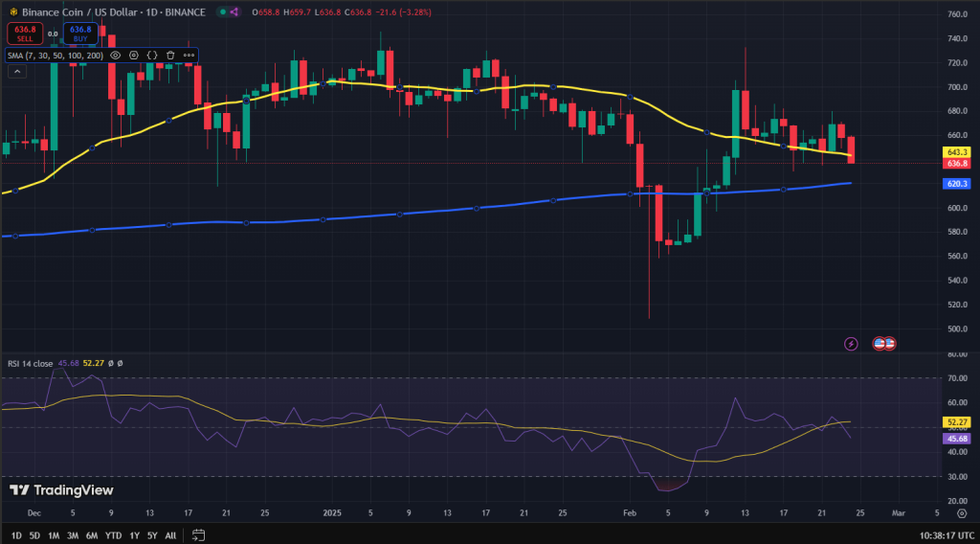Toggle SMA indicator visibility eye icon
Viewport: 980px width, 544px height.
pos(115,55)
